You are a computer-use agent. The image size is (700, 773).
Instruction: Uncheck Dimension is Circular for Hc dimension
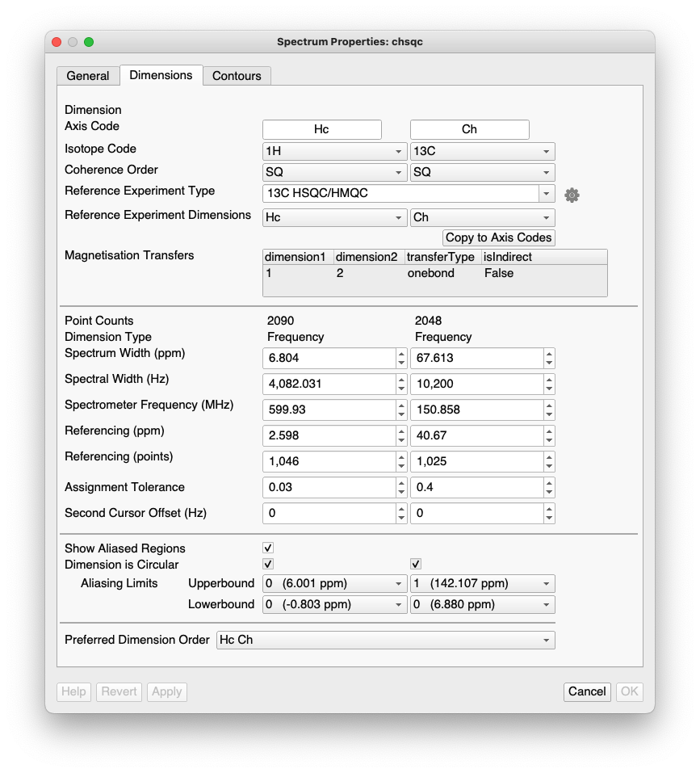(x=268, y=564)
